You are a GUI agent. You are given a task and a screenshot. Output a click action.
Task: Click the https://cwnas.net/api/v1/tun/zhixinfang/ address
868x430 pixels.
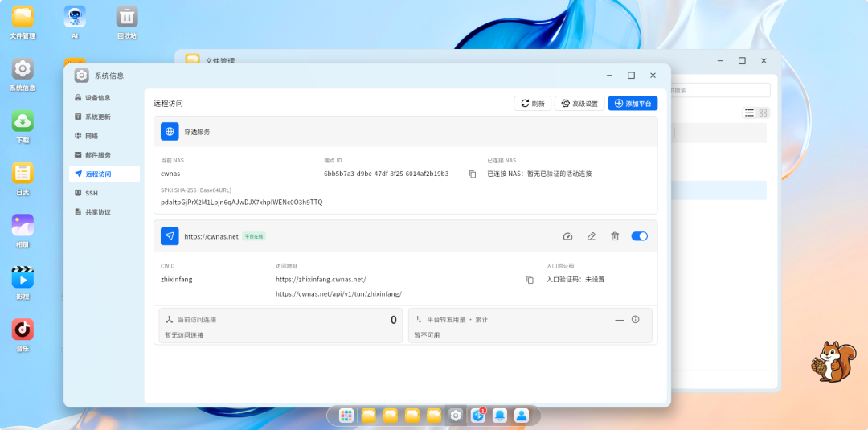[339, 294]
